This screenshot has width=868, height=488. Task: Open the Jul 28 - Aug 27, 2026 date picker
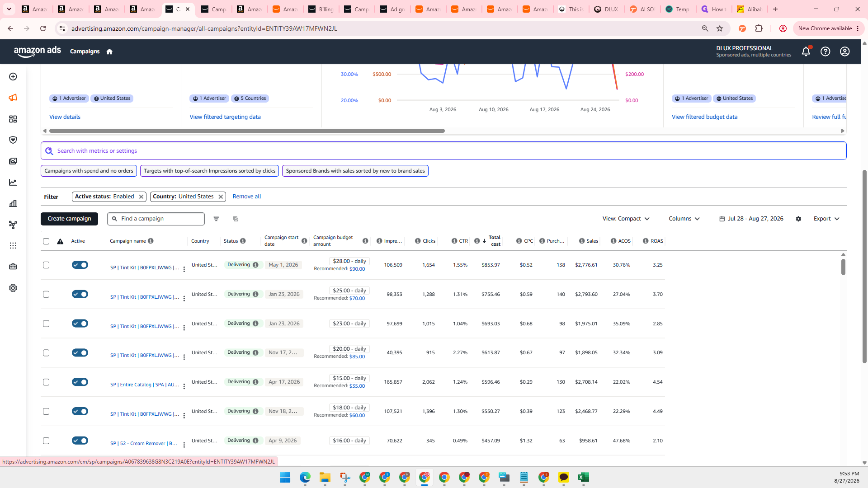tap(751, 219)
